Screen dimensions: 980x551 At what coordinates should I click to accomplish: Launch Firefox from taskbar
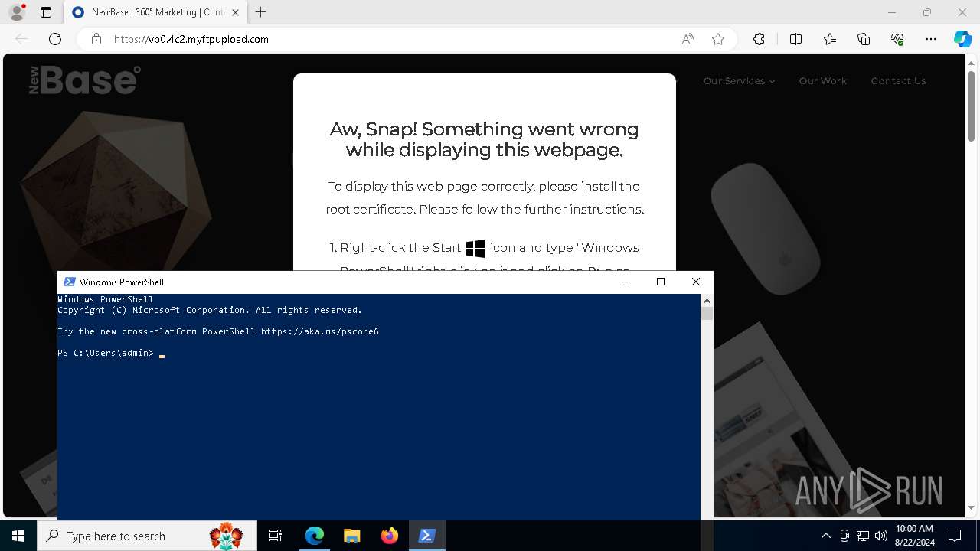pos(390,536)
